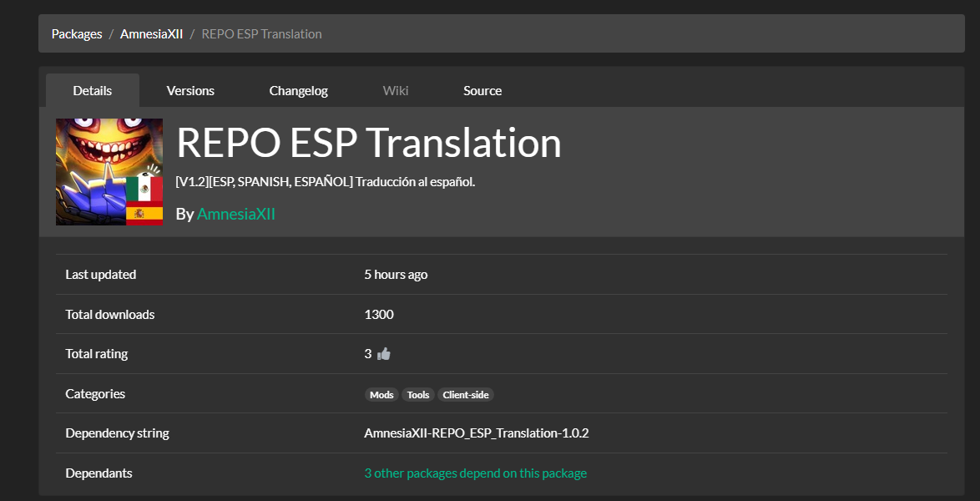Visit author AmnesiaXII's profile link
This screenshot has width=980, height=501.
click(x=236, y=215)
